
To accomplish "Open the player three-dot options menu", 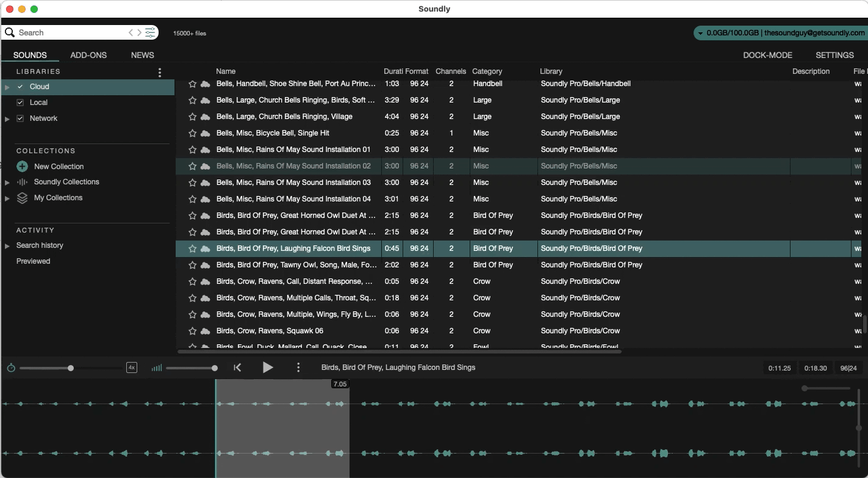I will coord(298,368).
